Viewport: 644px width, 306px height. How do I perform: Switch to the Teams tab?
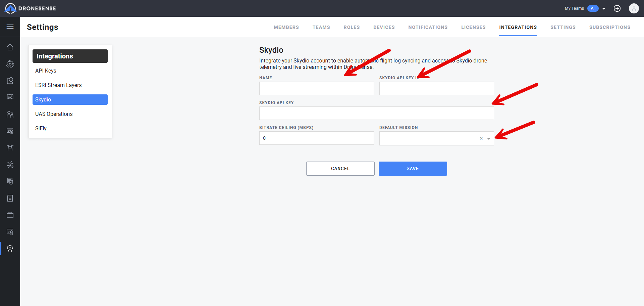(x=321, y=27)
